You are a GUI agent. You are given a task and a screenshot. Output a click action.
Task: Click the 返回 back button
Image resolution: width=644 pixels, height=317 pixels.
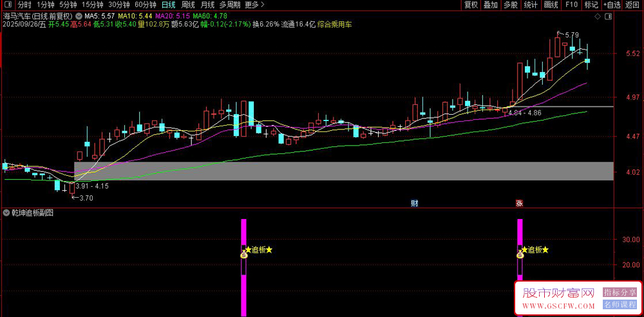[x=632, y=5]
